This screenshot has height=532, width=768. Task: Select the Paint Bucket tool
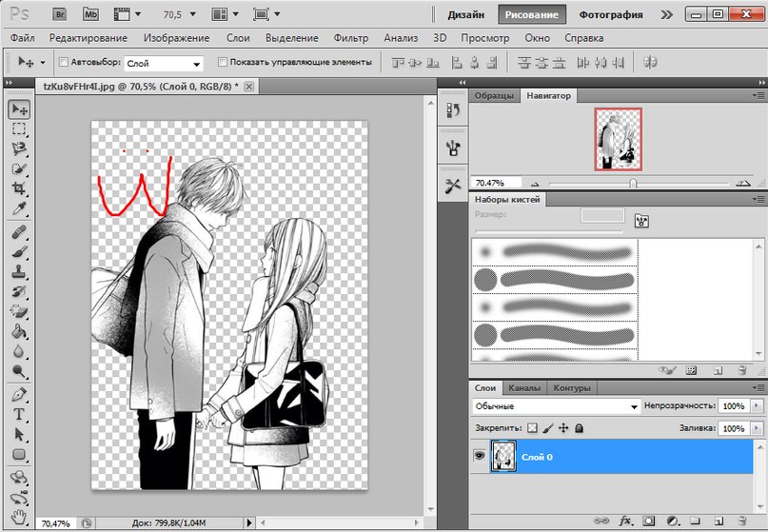click(x=19, y=331)
